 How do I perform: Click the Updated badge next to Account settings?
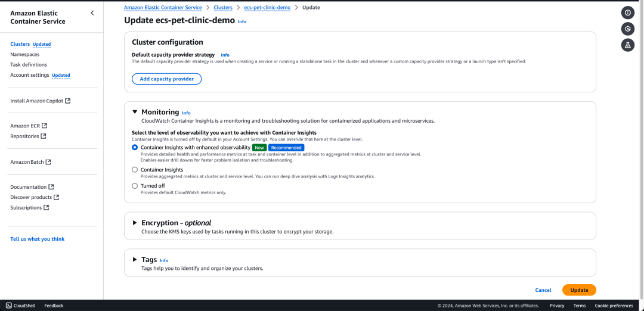[61, 76]
